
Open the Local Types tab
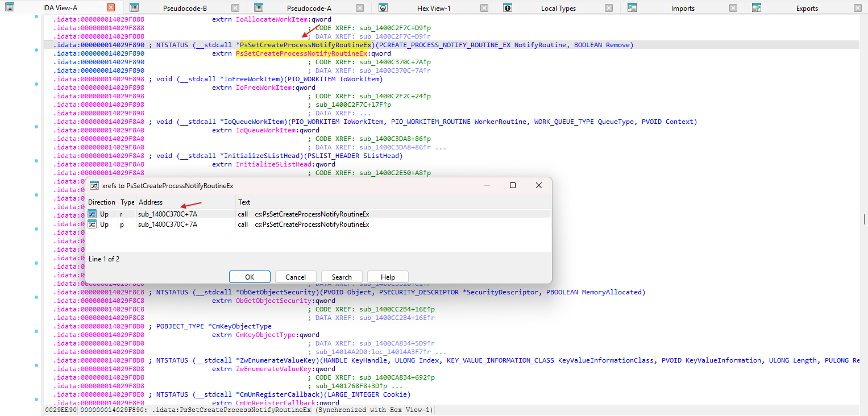(558, 8)
